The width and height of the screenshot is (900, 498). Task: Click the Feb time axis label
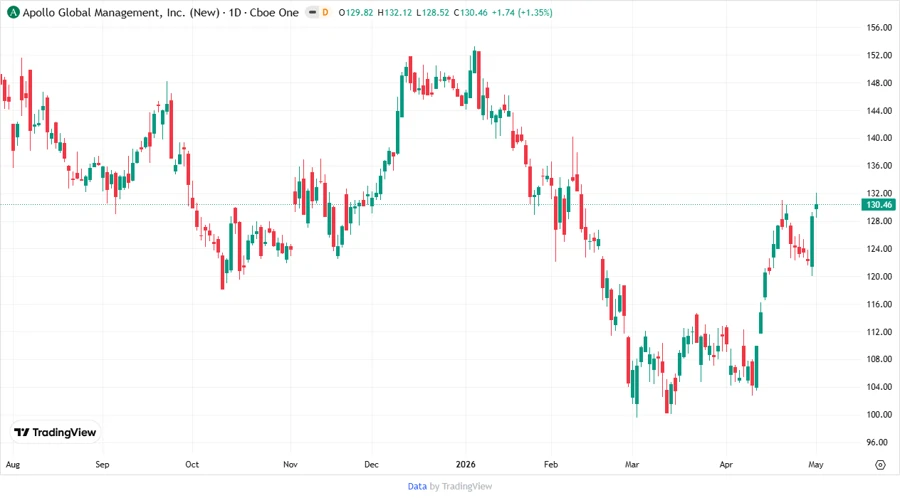(551, 465)
